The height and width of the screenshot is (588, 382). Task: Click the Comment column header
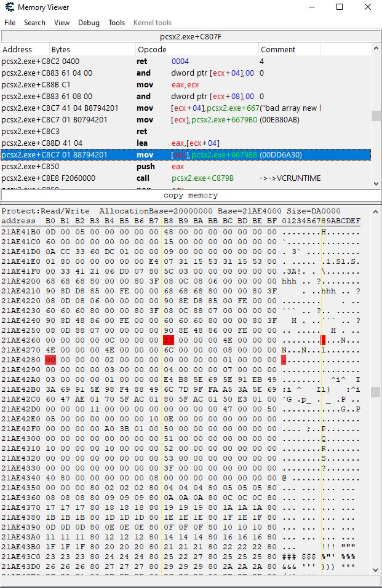coord(277,49)
